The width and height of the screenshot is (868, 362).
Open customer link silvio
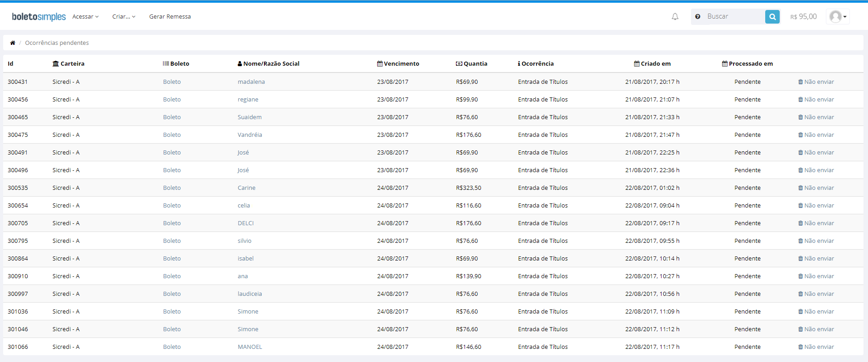[245, 241]
